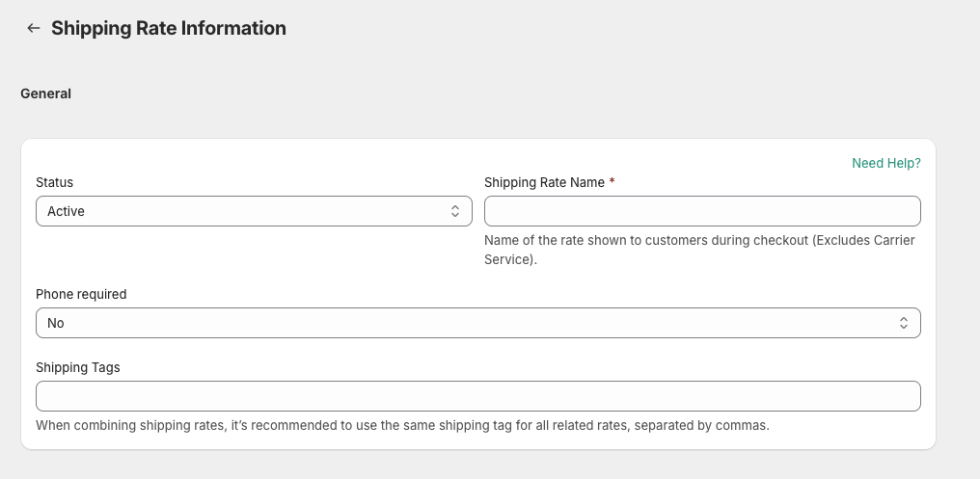Screen dimensions: 980x479
Task: Focus the Shipping Rate Name input field
Action: tap(702, 211)
